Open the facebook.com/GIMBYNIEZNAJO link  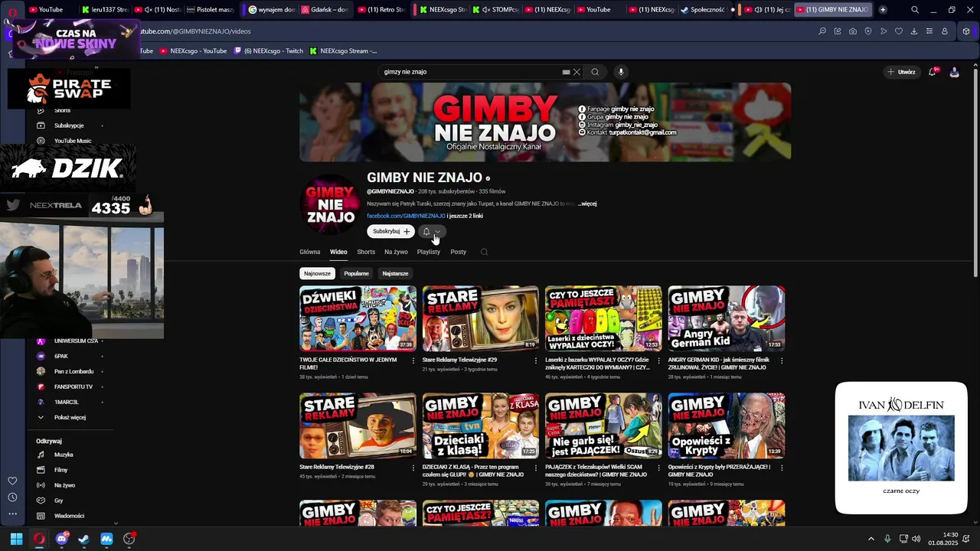tap(406, 216)
